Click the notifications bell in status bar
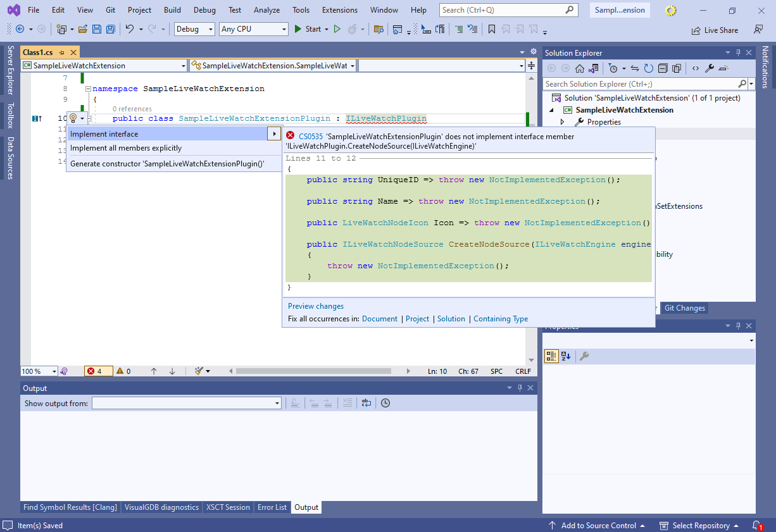This screenshot has width=776, height=532. [757, 526]
